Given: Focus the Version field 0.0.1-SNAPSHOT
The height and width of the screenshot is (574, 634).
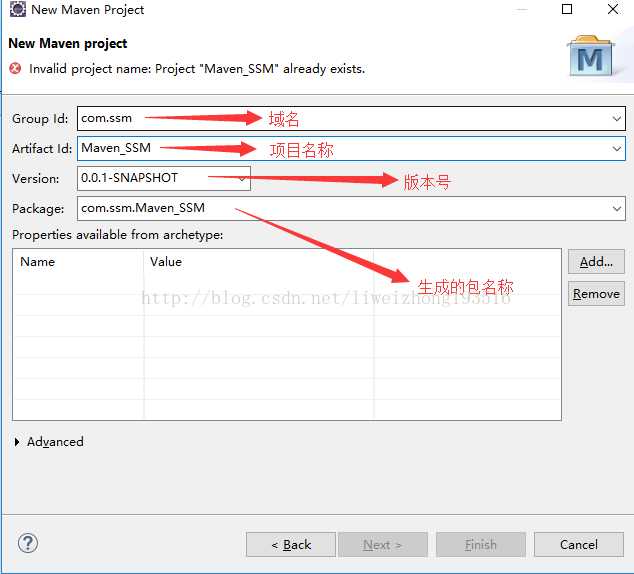Looking at the screenshot, I should (x=164, y=178).
